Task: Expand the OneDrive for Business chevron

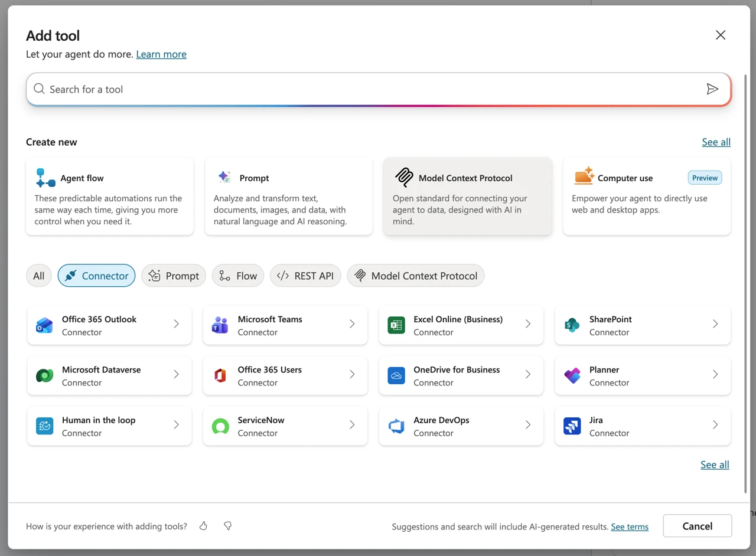Action: [528, 374]
